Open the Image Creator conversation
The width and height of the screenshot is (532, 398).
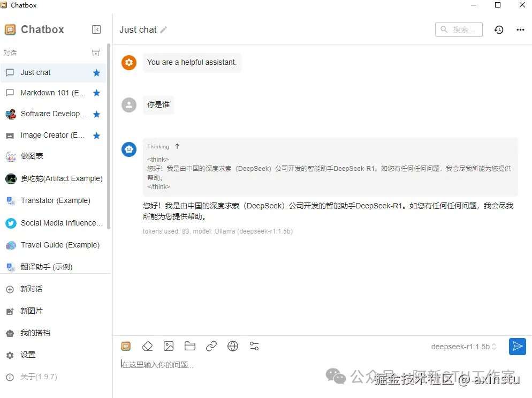[54, 136]
